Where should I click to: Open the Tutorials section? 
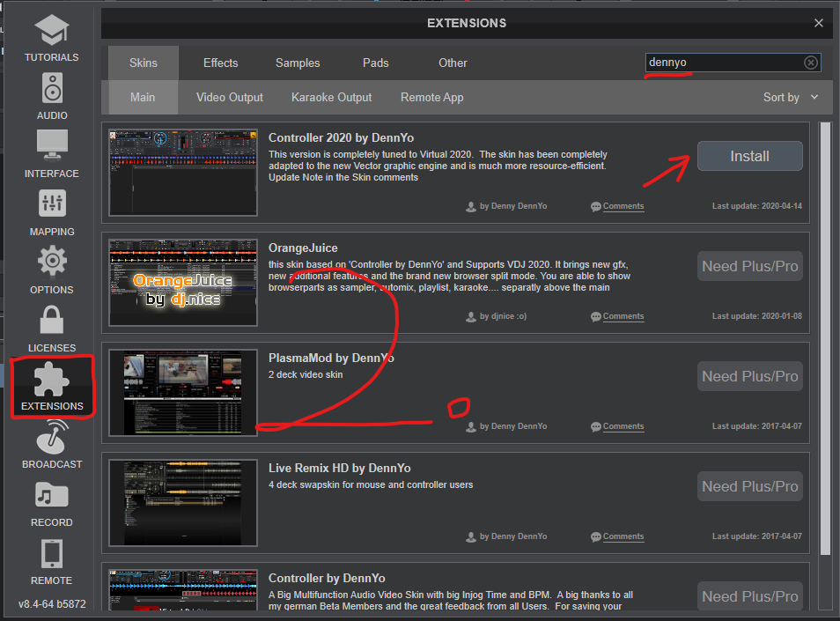(51, 38)
